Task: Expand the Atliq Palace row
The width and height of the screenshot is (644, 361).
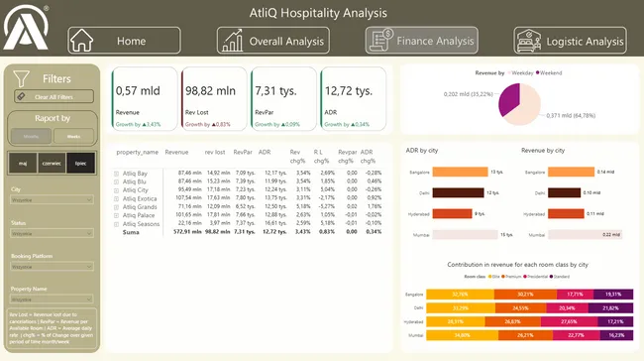Action: [116, 215]
